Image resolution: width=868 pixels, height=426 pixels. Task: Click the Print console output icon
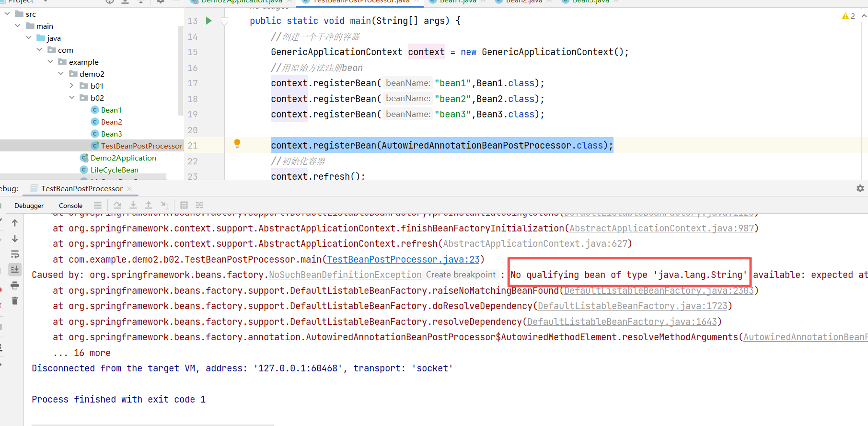pos(15,285)
